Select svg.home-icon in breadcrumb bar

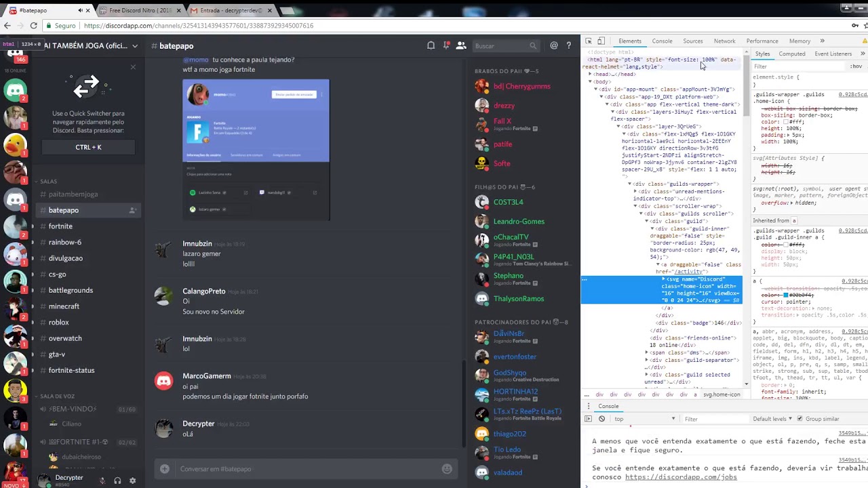coord(721,394)
